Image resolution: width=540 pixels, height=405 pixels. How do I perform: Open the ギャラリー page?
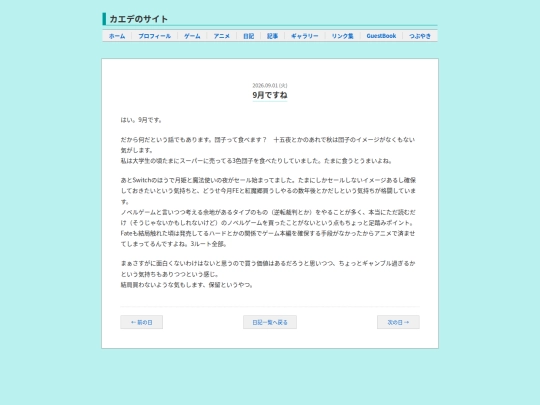tap(305, 36)
